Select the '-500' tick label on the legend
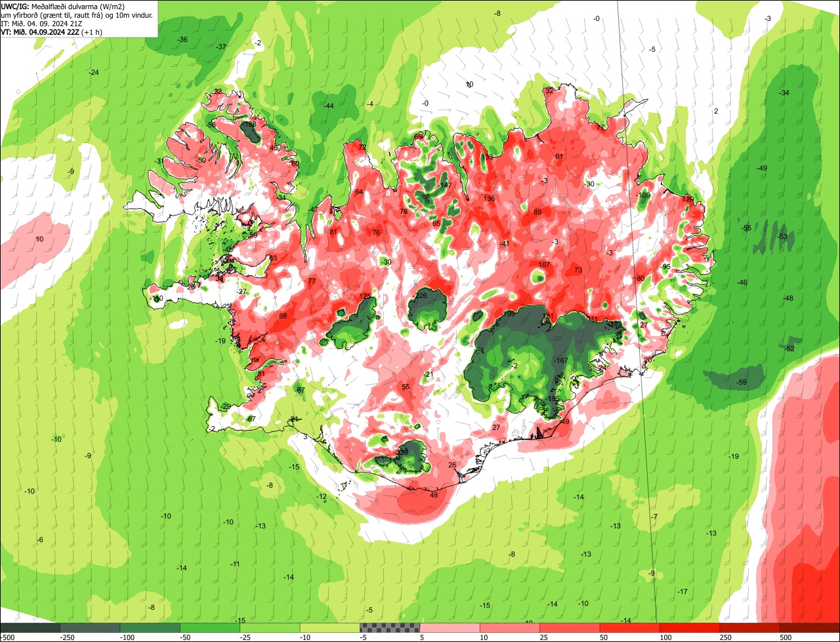840x642 pixels. [8, 637]
